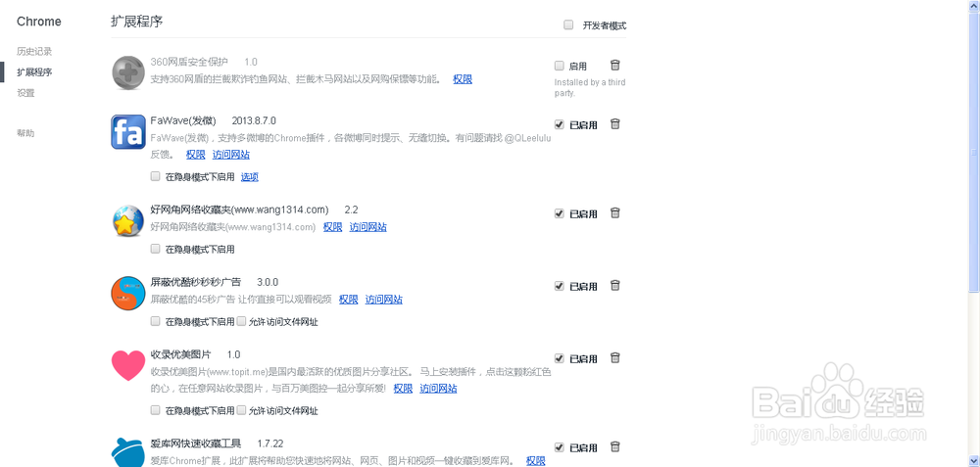Open 权限 link for 好网角网络收藏夹
The height and width of the screenshot is (467, 980).
coord(332,226)
